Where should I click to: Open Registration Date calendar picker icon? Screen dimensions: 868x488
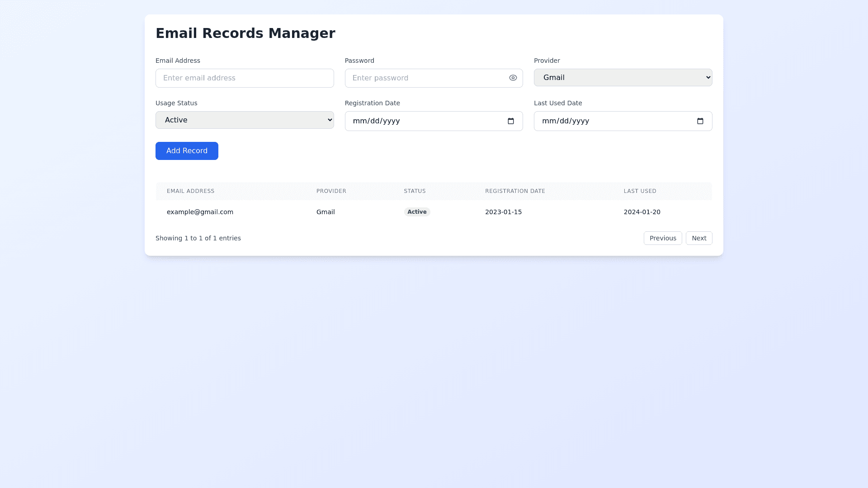[511, 121]
